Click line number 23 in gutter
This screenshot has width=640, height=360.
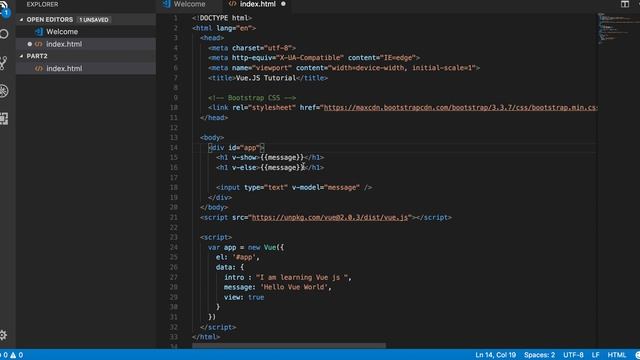click(x=174, y=238)
